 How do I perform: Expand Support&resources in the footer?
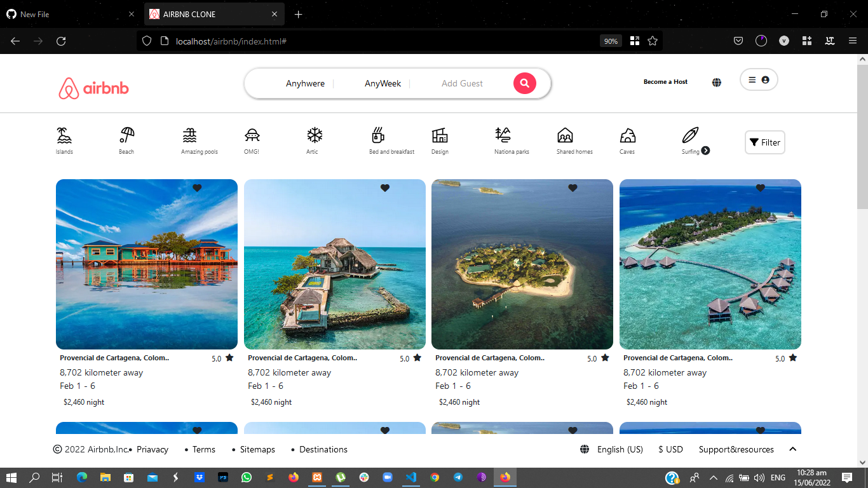coord(736,449)
